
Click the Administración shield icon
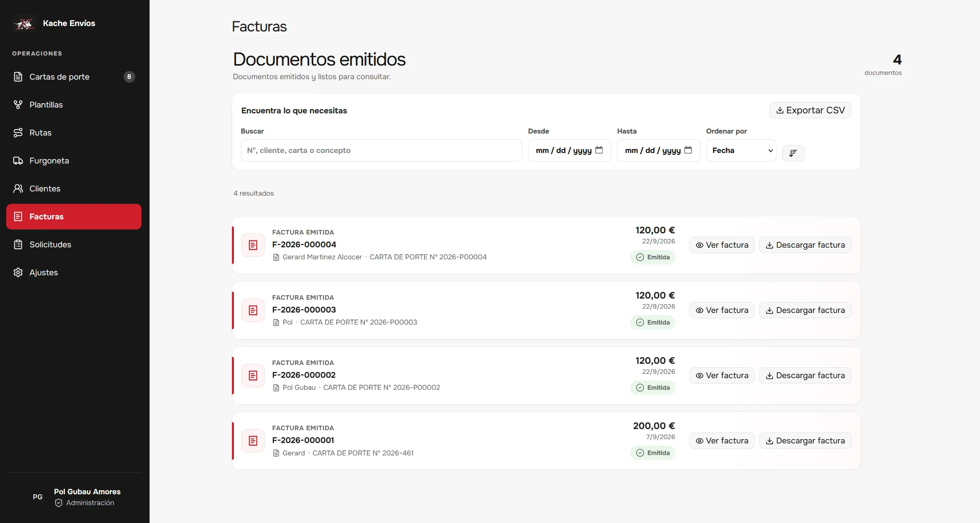click(x=59, y=503)
